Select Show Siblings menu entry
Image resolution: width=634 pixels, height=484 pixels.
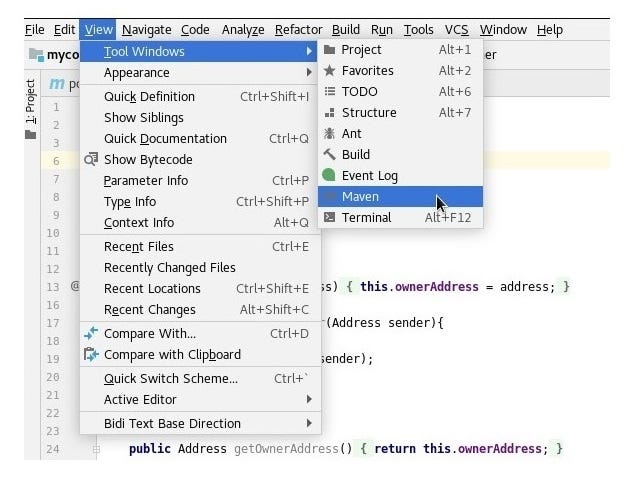(200, 118)
